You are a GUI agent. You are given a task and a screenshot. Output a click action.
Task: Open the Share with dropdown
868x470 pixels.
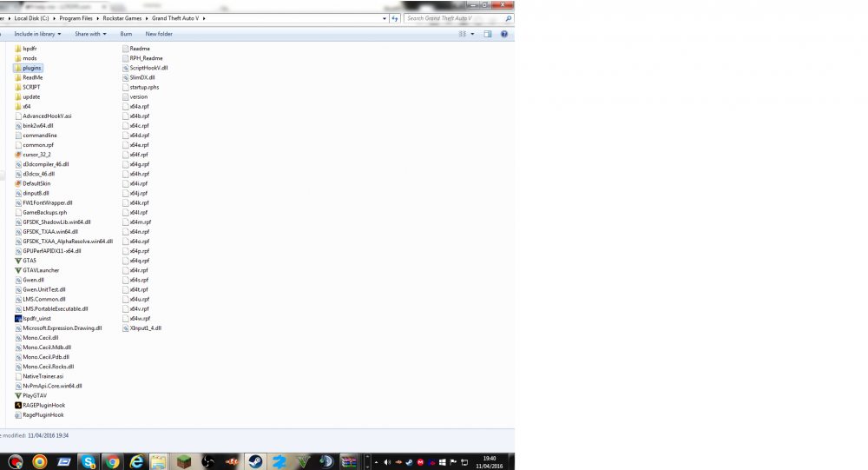pos(90,34)
